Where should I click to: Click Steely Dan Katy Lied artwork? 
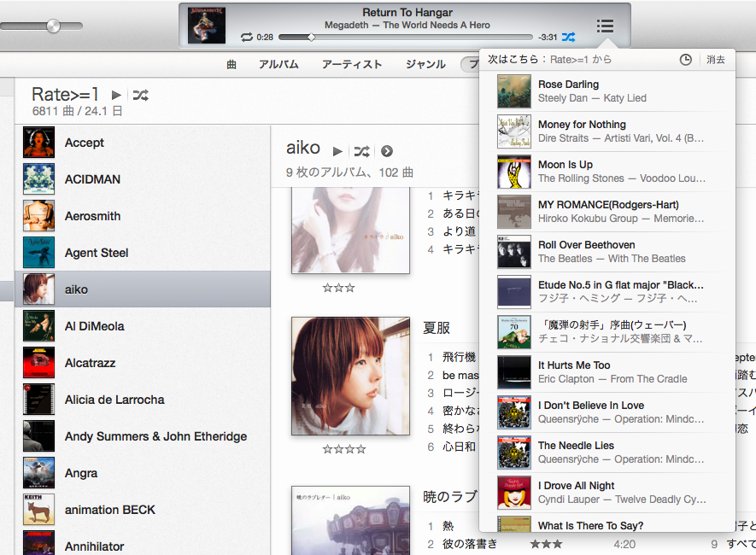click(514, 91)
